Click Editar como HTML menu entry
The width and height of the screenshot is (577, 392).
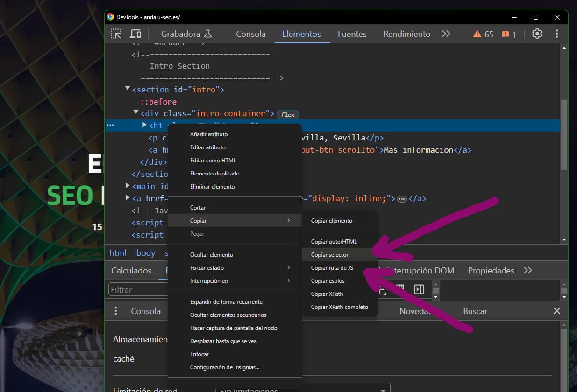pos(213,161)
